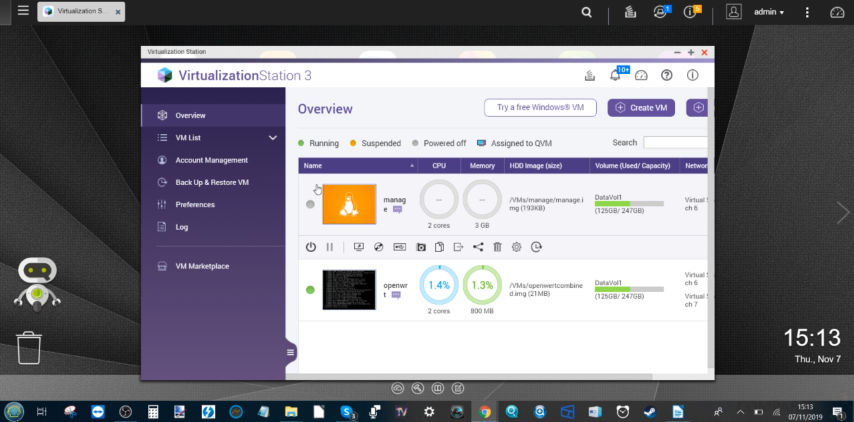Open QTS event notifications info icon
The height and width of the screenshot is (422, 854).
[x=691, y=12]
